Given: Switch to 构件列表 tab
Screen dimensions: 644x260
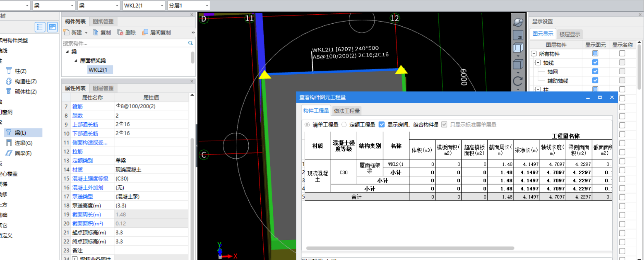Looking at the screenshot, I should click(x=75, y=21).
